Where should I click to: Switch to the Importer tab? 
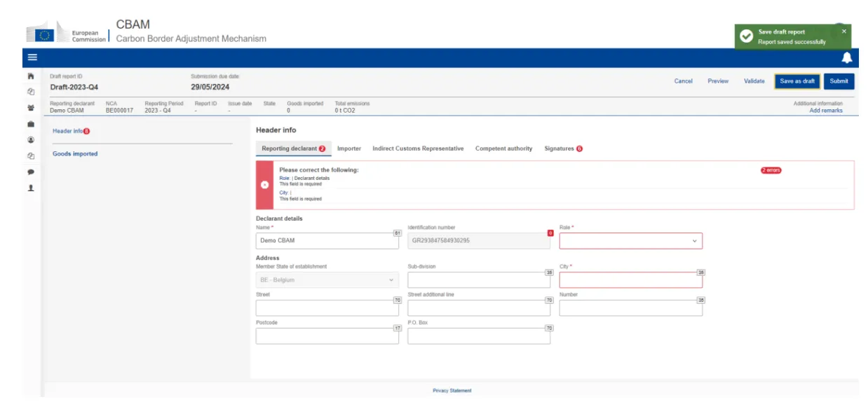tap(349, 148)
